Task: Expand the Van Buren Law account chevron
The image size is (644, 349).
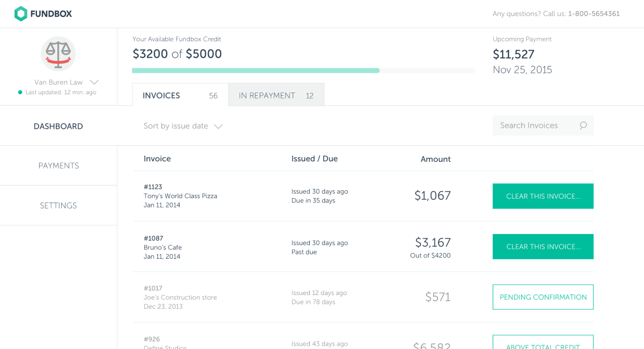Action: pos(94,82)
